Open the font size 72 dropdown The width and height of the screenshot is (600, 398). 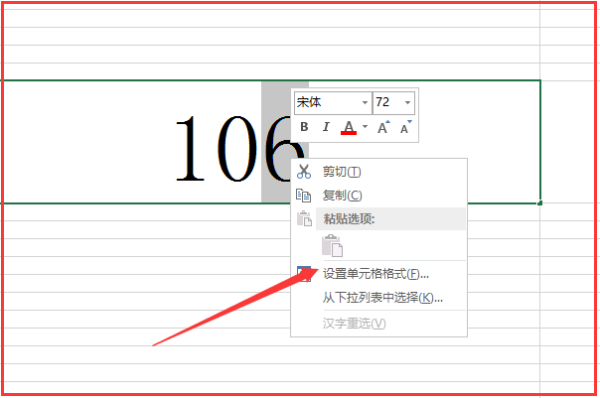(x=408, y=103)
